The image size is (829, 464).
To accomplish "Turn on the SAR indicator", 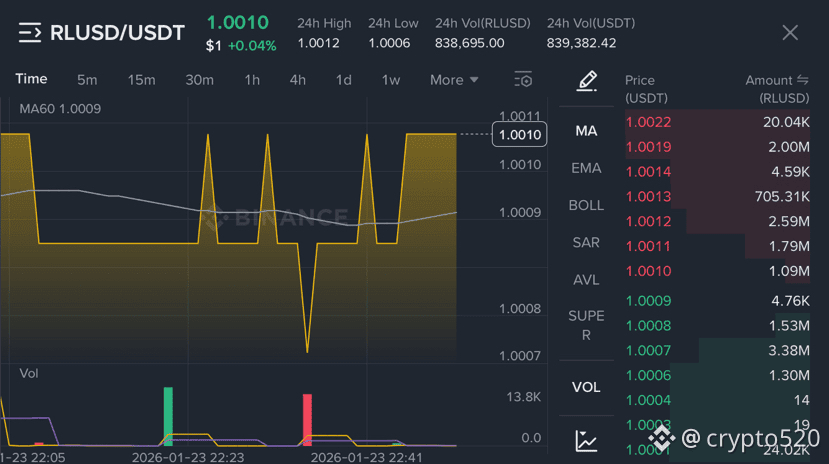I will [586, 243].
